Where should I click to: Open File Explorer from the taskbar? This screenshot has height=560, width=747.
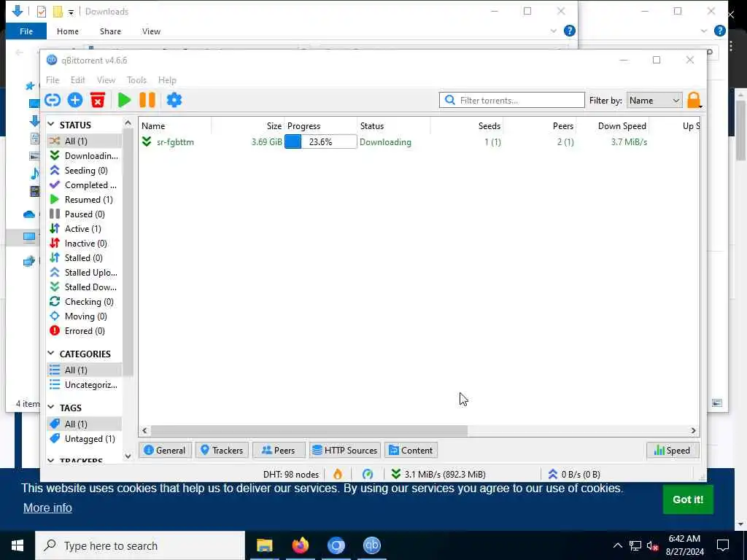point(264,545)
